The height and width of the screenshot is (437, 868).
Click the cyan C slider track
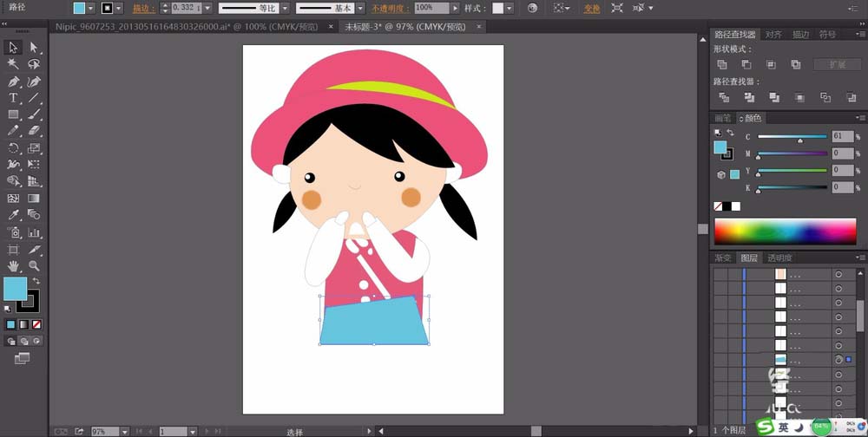click(x=792, y=136)
